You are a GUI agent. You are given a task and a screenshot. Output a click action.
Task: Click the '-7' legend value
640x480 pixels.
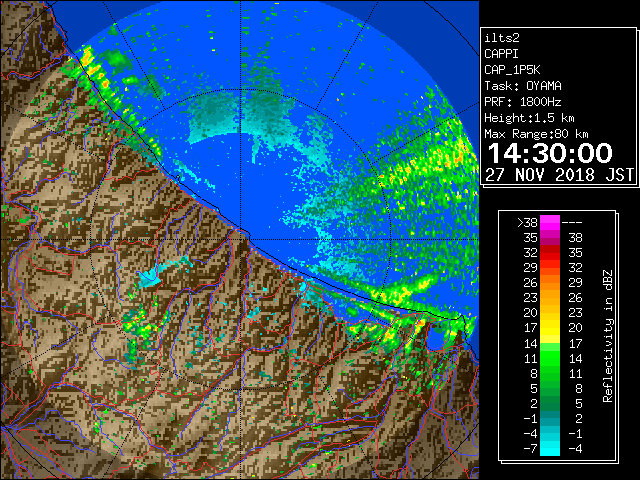[530, 449]
